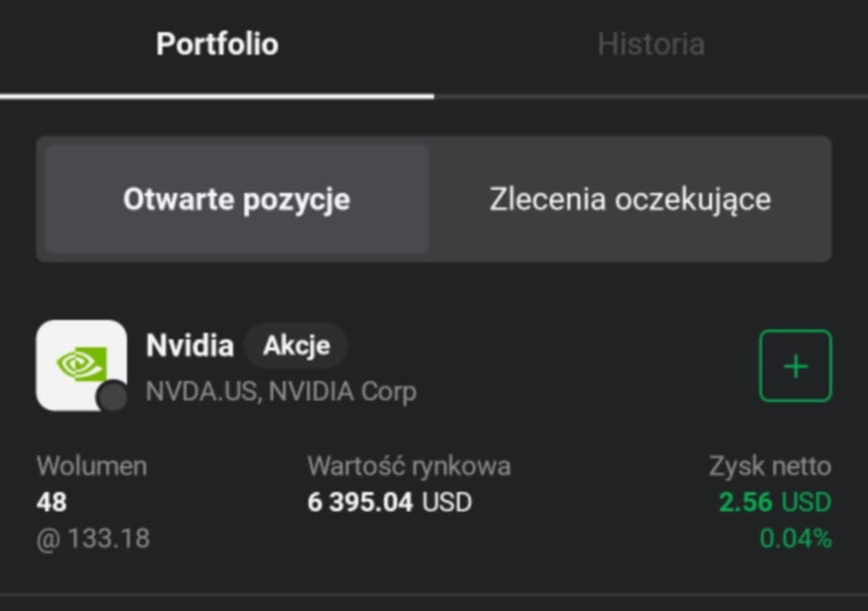The width and height of the screenshot is (868, 611).
Task: Tap the Nvidia logo icon
Action: pos(80,364)
